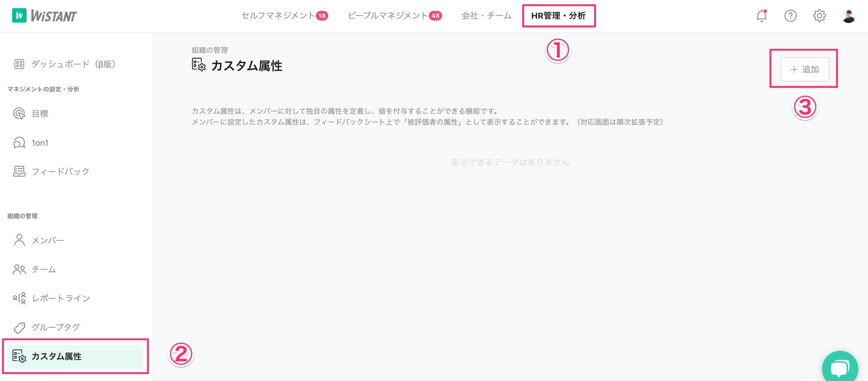Click the dashboard icon in sidebar
The image size is (868, 381).
click(x=19, y=64)
